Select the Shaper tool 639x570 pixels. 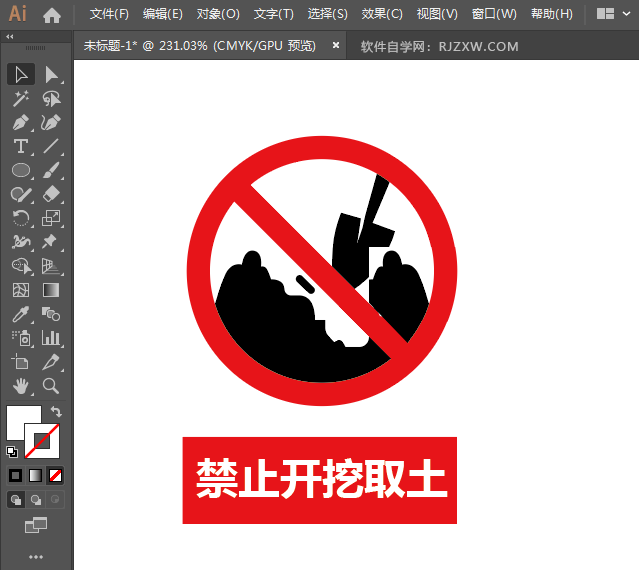point(21,194)
